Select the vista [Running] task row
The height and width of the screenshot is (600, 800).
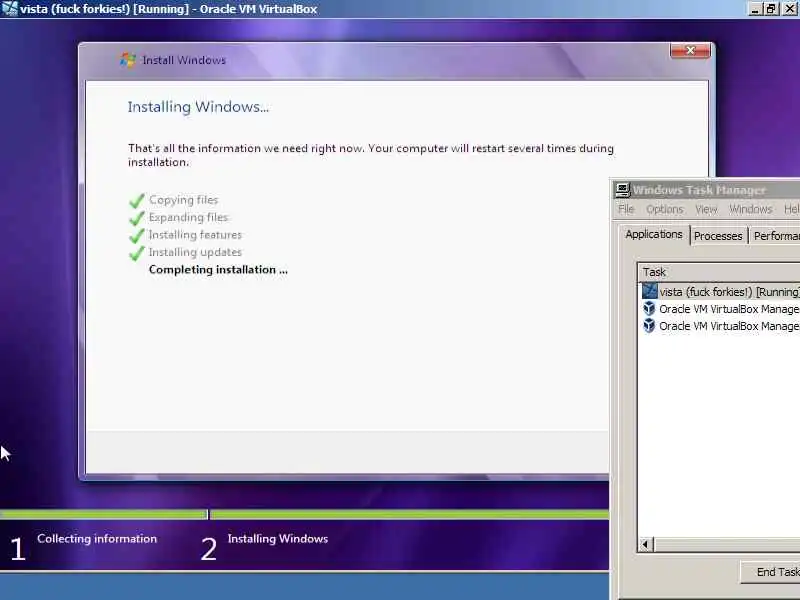click(x=720, y=292)
